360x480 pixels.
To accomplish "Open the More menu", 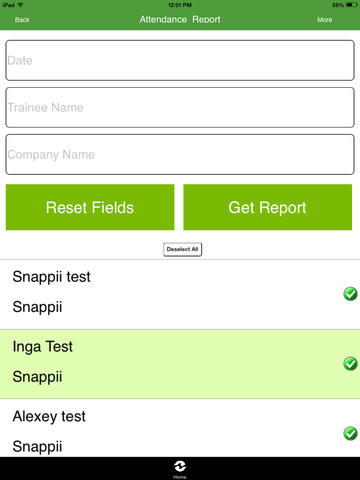I will [x=324, y=20].
